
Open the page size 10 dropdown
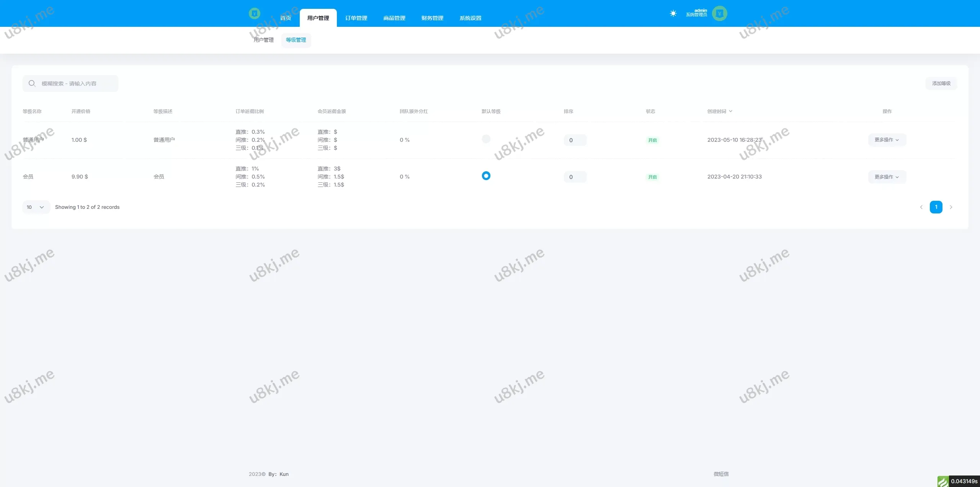[x=36, y=207]
